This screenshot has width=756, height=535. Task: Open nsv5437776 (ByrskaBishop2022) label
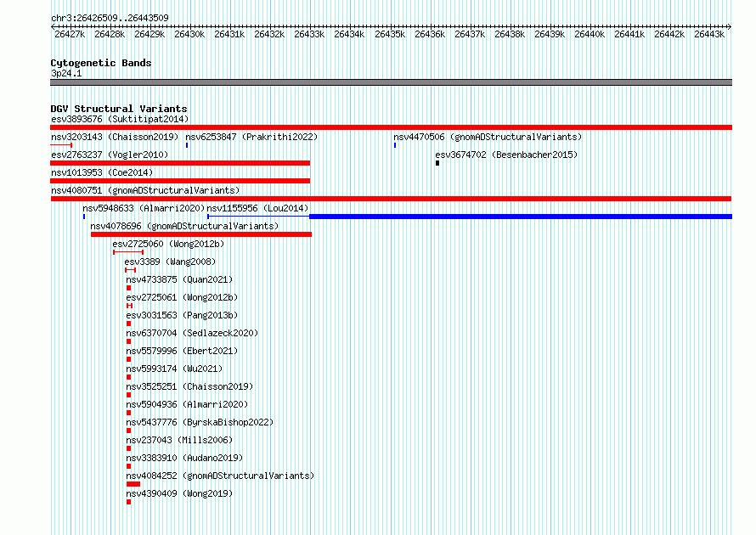coord(200,422)
